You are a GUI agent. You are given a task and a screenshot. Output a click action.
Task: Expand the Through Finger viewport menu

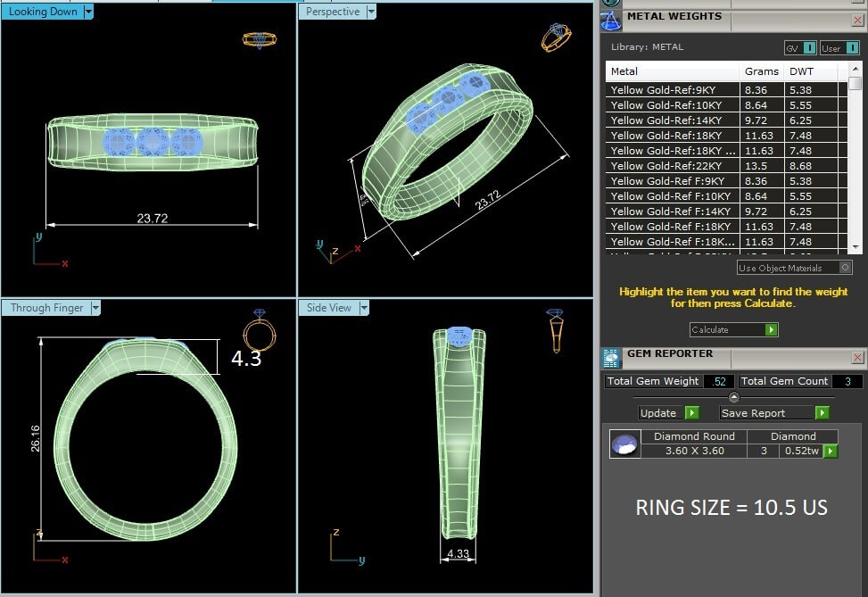click(x=95, y=308)
